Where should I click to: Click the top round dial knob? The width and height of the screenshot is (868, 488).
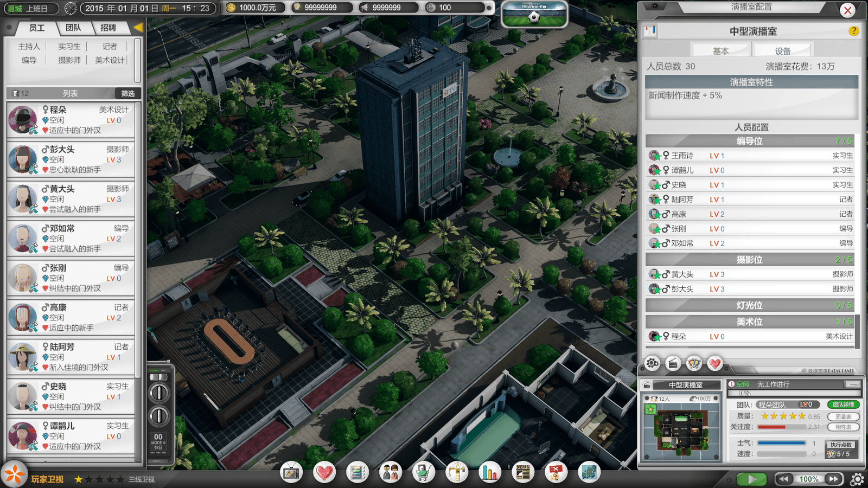tap(159, 393)
